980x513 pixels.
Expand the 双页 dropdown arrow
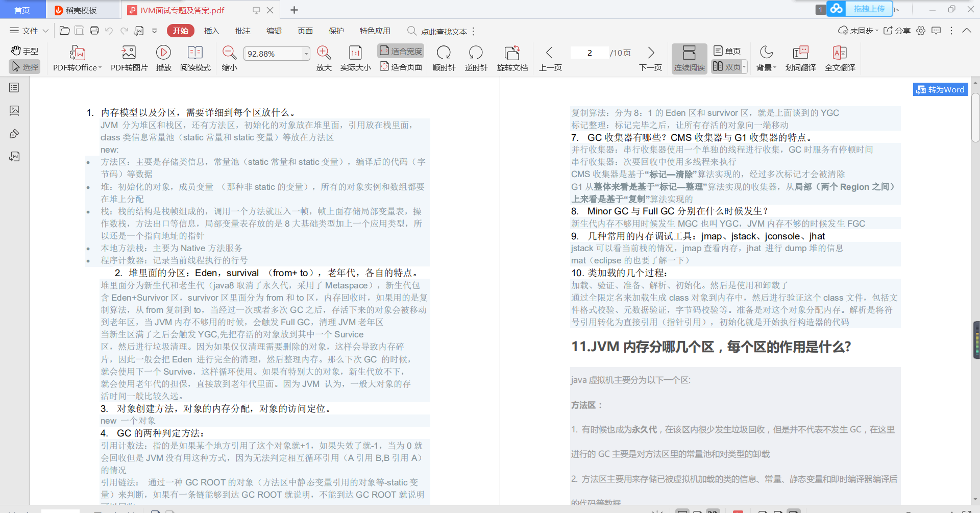pos(744,67)
